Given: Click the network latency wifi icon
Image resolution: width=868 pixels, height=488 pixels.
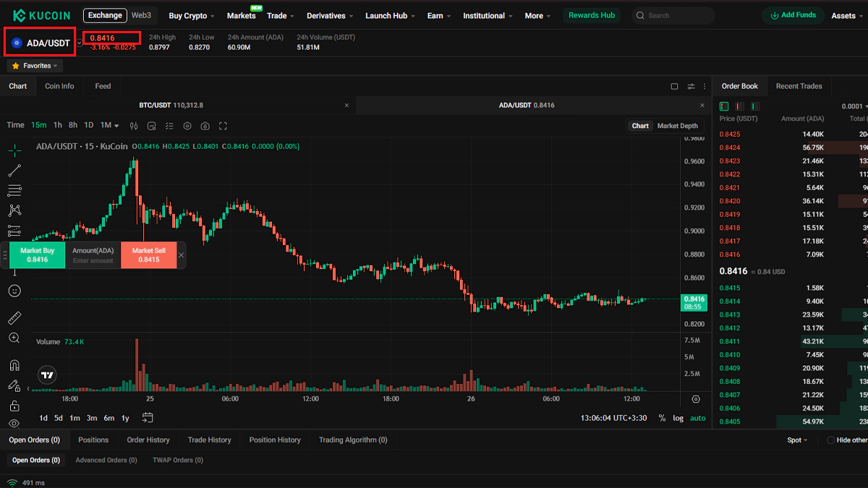Looking at the screenshot, I should coord(12,482).
